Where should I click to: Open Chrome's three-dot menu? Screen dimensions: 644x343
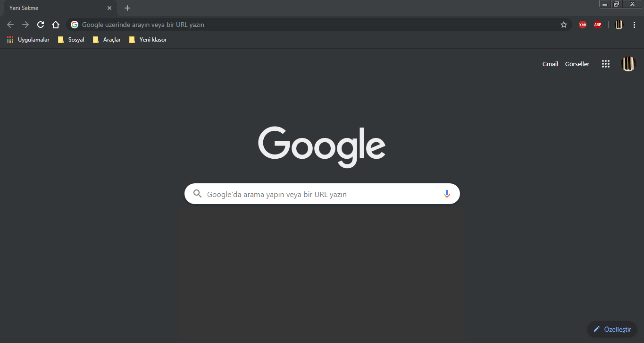[634, 25]
